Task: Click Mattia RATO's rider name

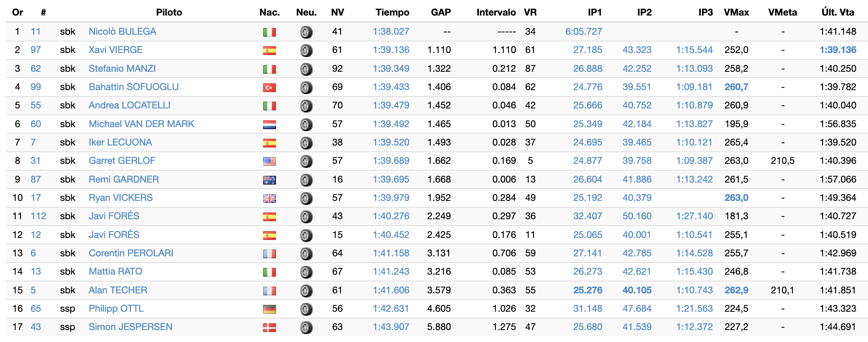Action: (115, 271)
